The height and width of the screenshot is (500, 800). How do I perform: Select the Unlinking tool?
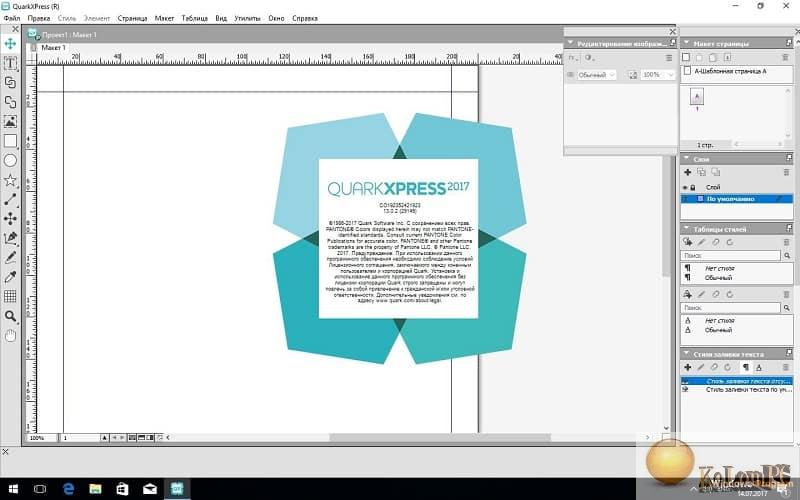(10, 102)
